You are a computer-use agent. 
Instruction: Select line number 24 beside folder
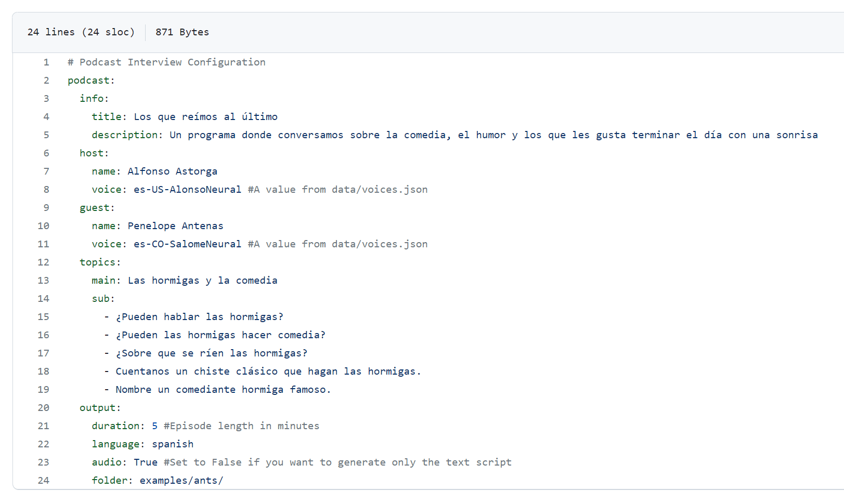click(x=44, y=481)
